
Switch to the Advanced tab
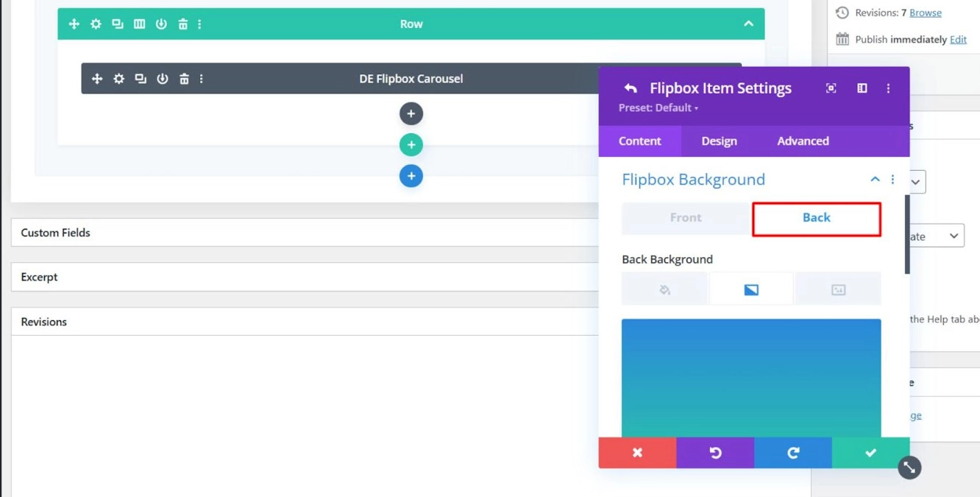point(803,141)
